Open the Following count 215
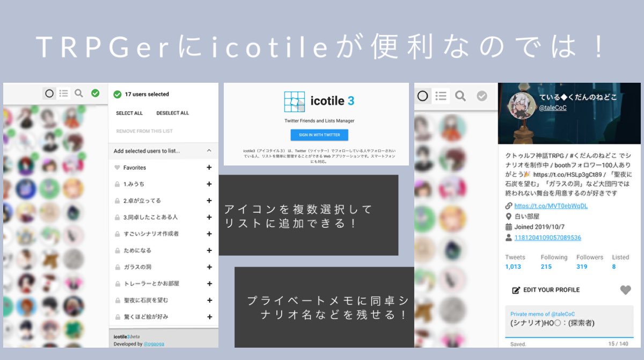 [x=546, y=267]
